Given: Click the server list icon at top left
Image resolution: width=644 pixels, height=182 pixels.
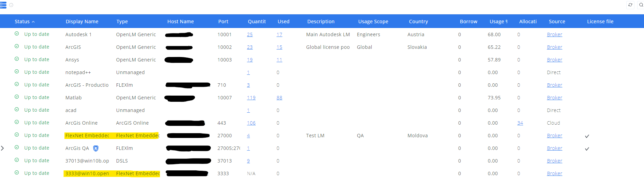Looking at the screenshot, I should point(3,5).
